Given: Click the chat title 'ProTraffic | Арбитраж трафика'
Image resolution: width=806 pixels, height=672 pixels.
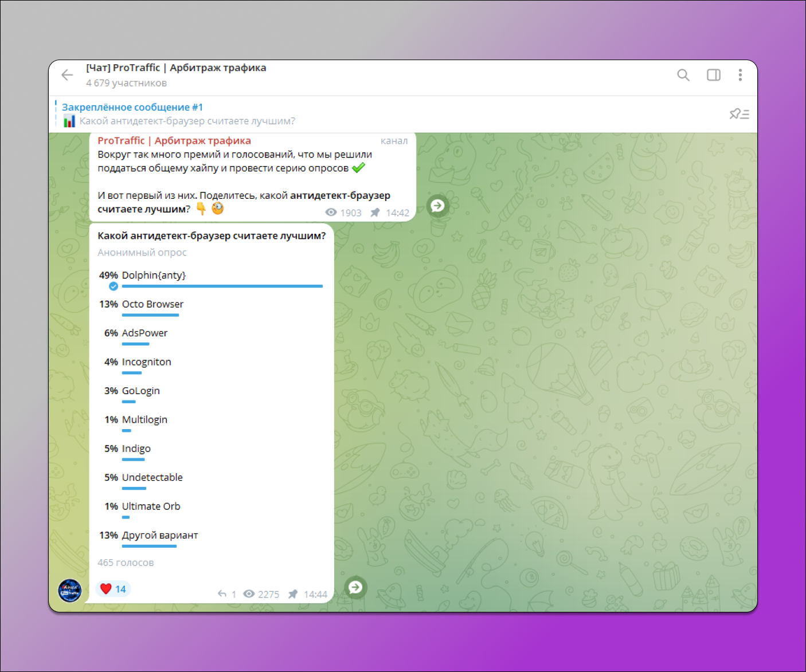Looking at the screenshot, I should point(176,68).
